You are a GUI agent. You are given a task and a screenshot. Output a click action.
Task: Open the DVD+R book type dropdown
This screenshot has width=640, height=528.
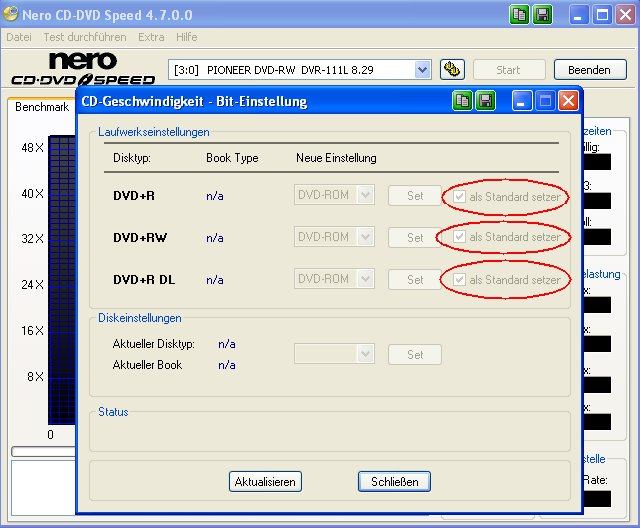click(x=334, y=195)
